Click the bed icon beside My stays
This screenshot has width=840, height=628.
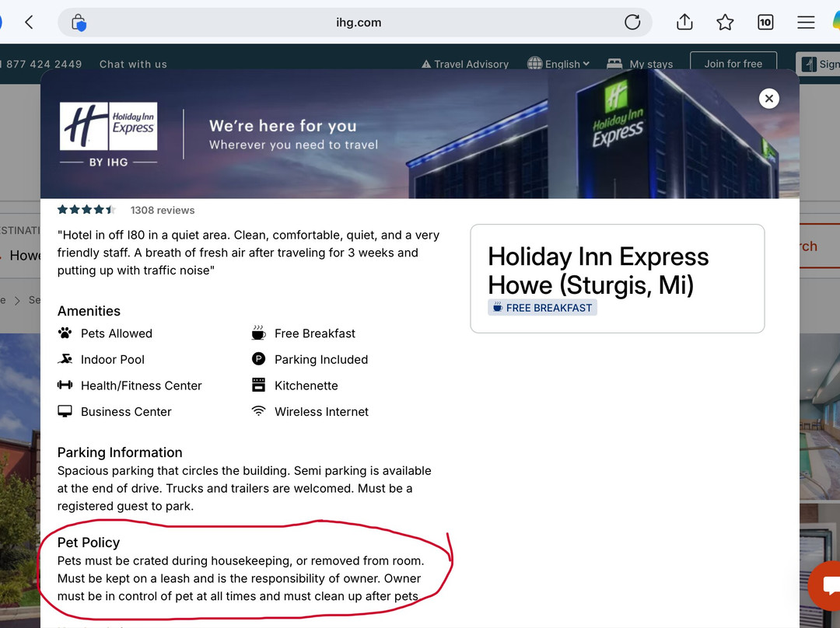click(x=614, y=64)
